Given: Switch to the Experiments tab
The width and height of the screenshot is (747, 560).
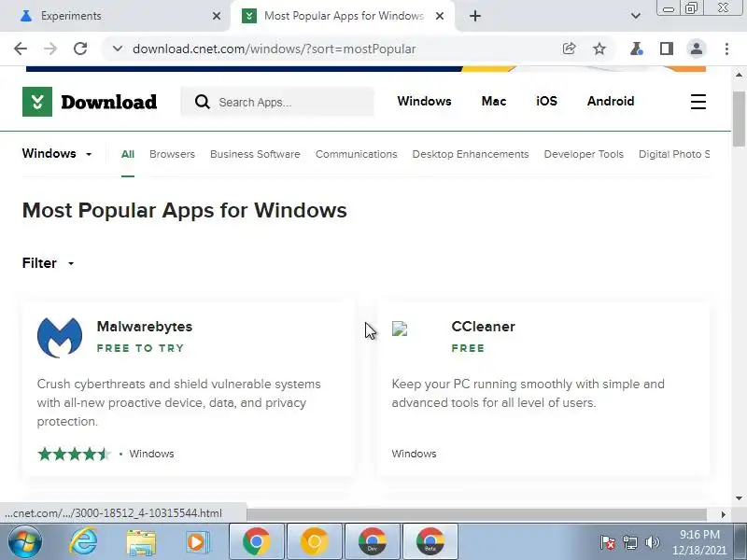Looking at the screenshot, I should pos(71,16).
